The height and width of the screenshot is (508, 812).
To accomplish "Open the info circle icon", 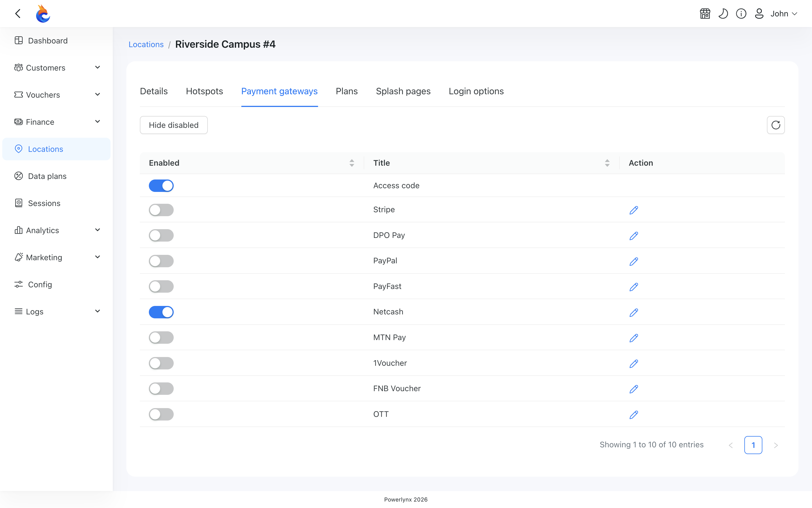I will coord(741,14).
